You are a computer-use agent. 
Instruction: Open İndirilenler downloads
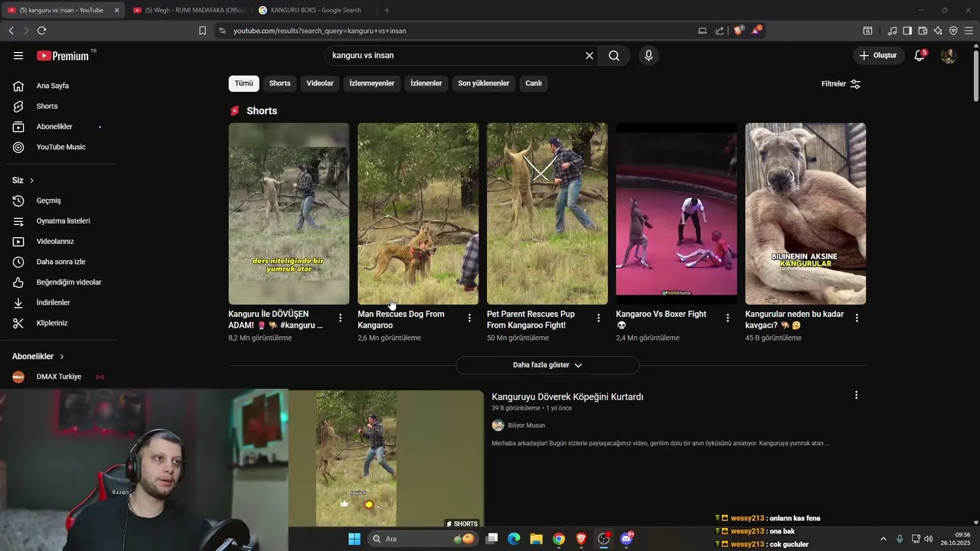(53, 302)
